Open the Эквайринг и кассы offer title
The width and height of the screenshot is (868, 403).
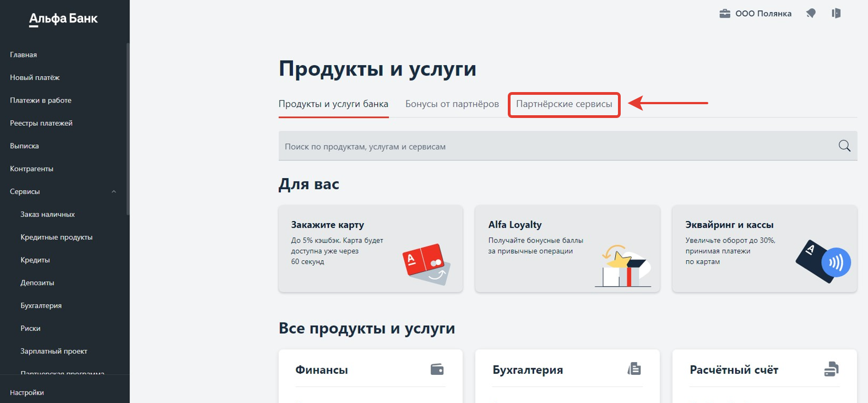[x=729, y=224]
